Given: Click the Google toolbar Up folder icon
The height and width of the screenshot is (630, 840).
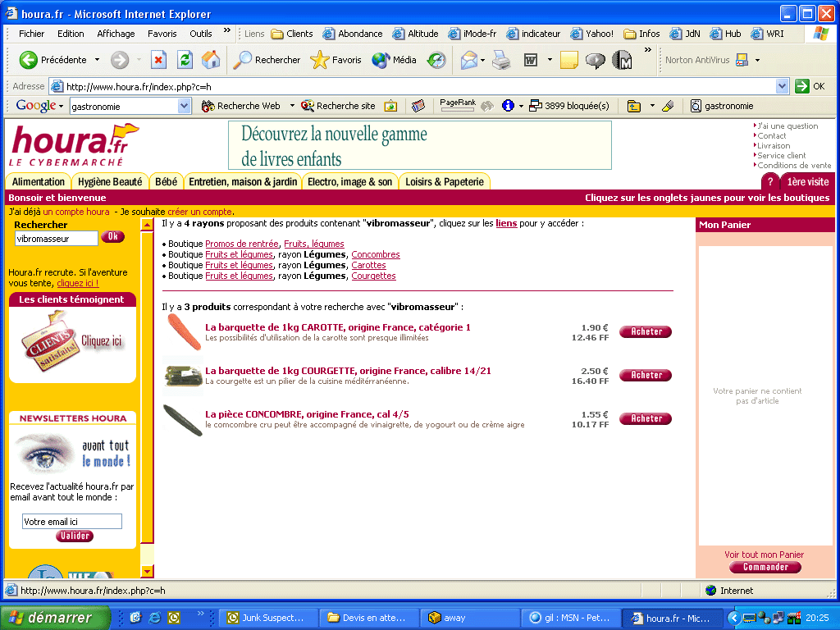Looking at the screenshot, I should pos(634,106).
